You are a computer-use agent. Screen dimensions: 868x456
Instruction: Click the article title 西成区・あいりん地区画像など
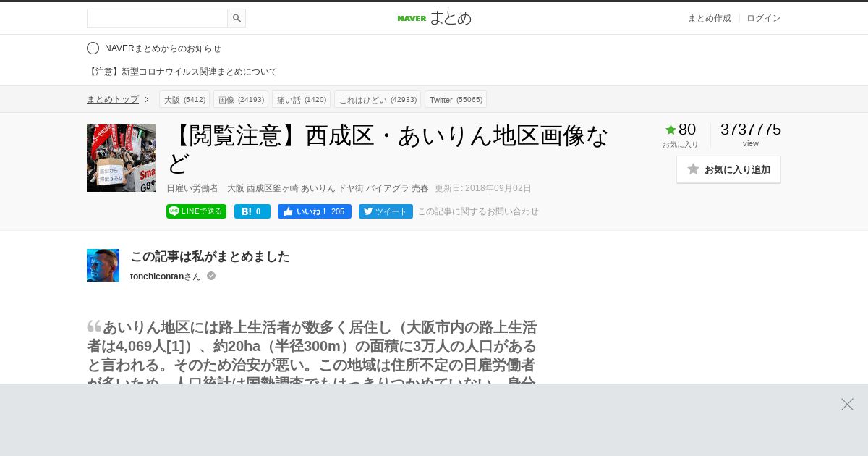pos(388,148)
